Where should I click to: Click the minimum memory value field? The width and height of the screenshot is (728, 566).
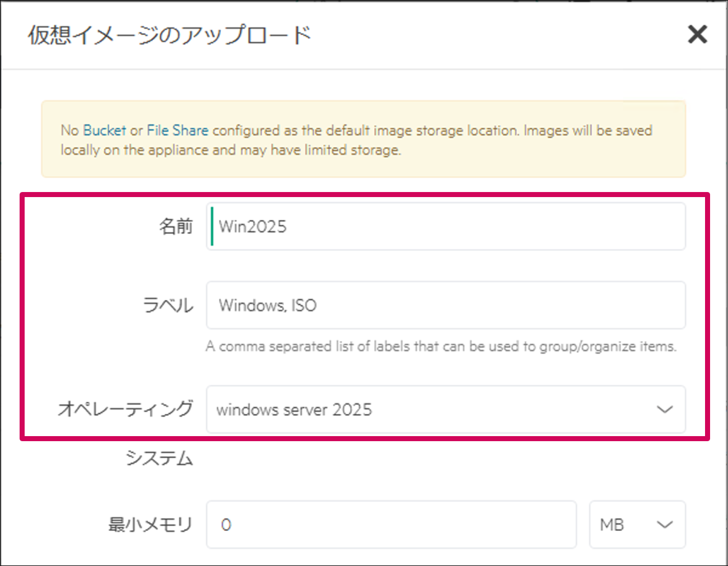point(391,525)
